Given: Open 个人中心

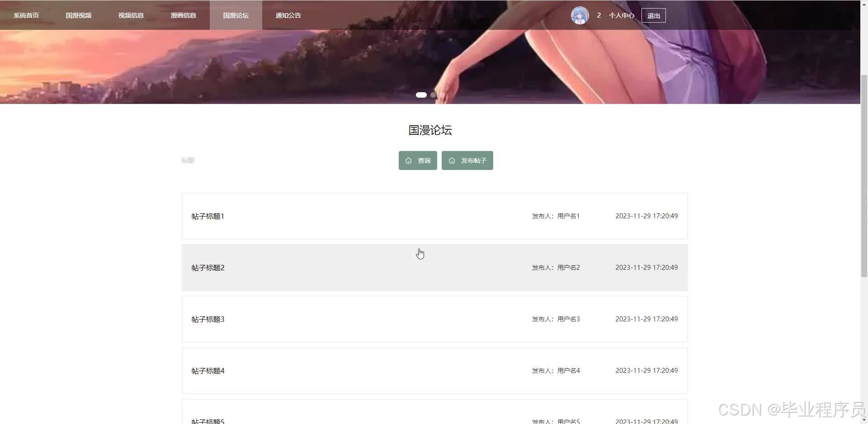Looking at the screenshot, I should (622, 15).
